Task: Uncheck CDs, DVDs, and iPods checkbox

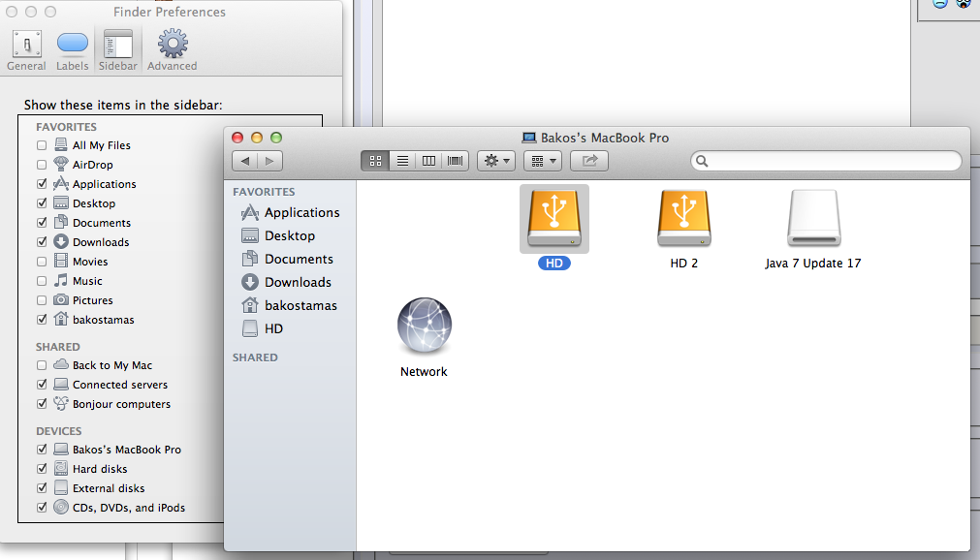Action: (x=42, y=508)
